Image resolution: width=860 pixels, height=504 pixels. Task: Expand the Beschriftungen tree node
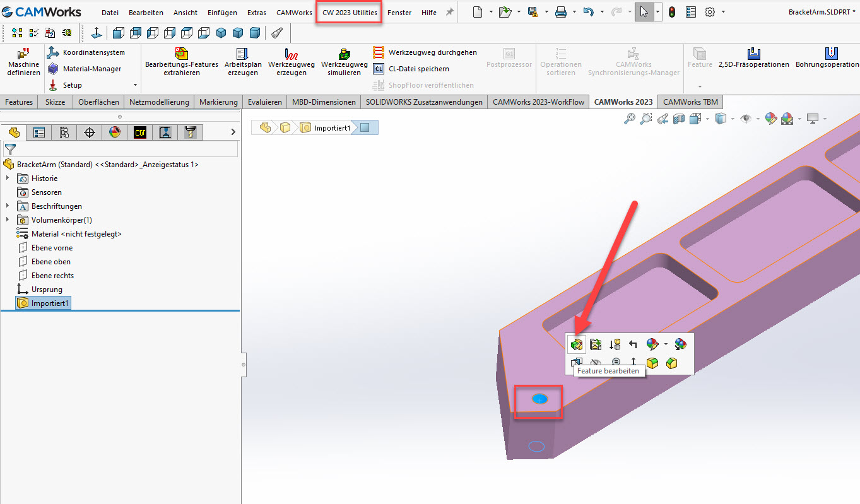click(x=8, y=206)
